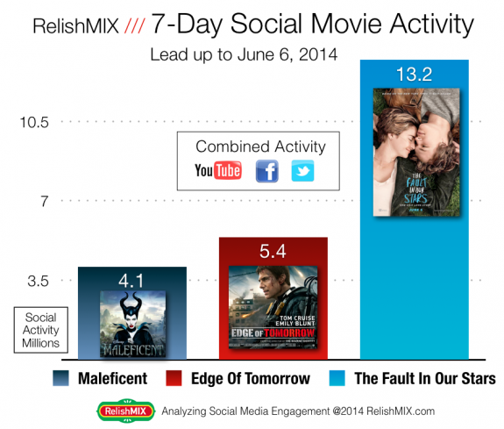Click the YouTube logo icon
Image resolution: width=504 pixels, height=429 pixels.
[x=218, y=170]
